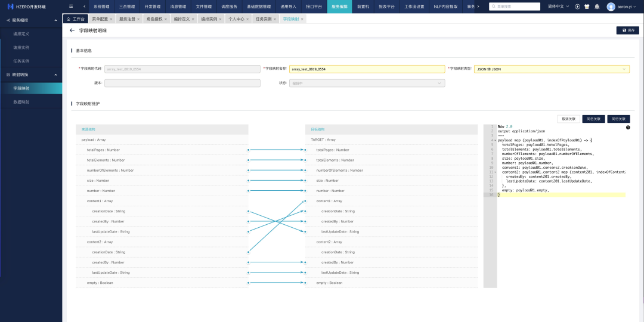Open the notification bell icon

click(597, 7)
